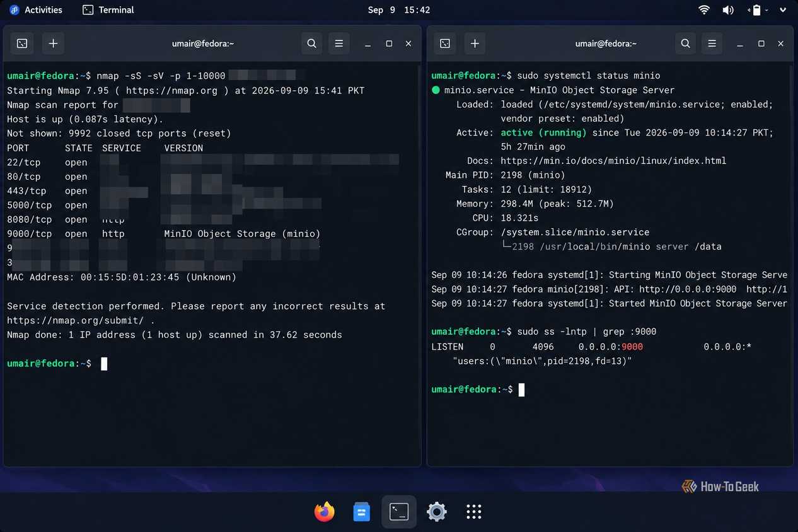
Task: Click "Not shown: 9992 closed tcp ports" line
Action: pos(119,134)
